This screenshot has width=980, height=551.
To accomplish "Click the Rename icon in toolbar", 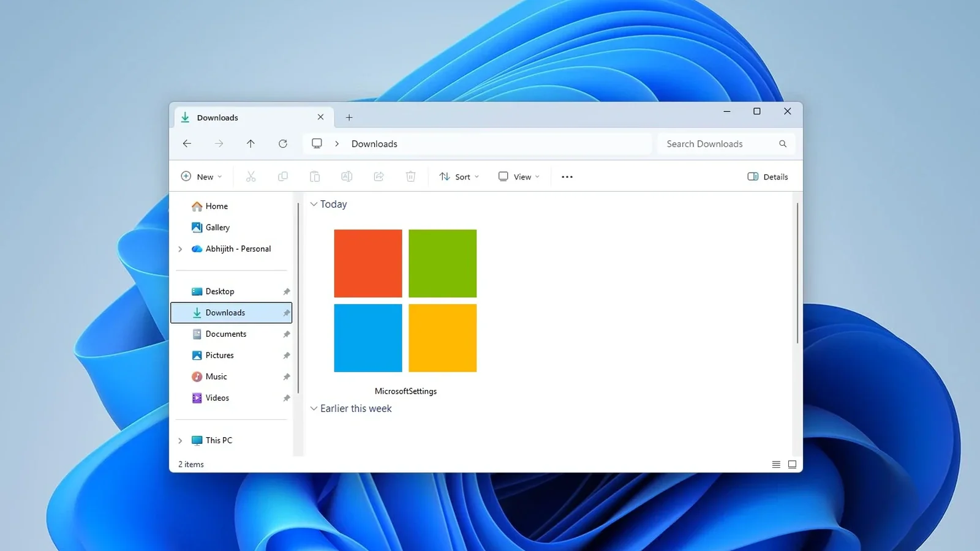I will [347, 176].
